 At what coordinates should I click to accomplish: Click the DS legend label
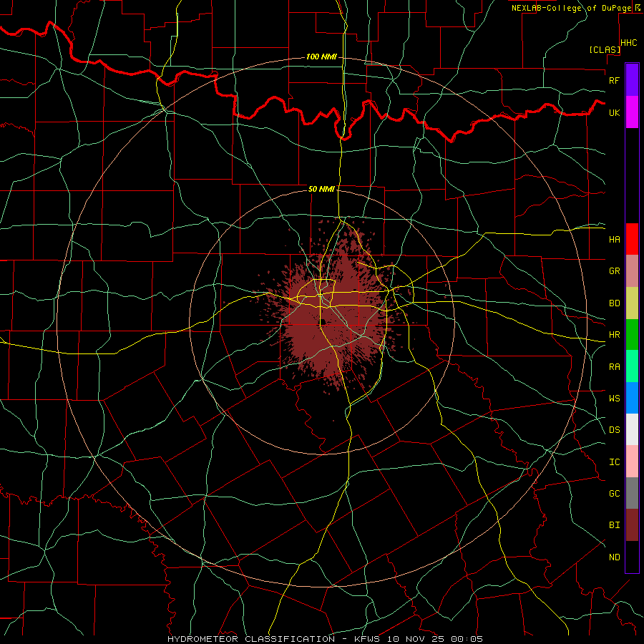[614, 429]
